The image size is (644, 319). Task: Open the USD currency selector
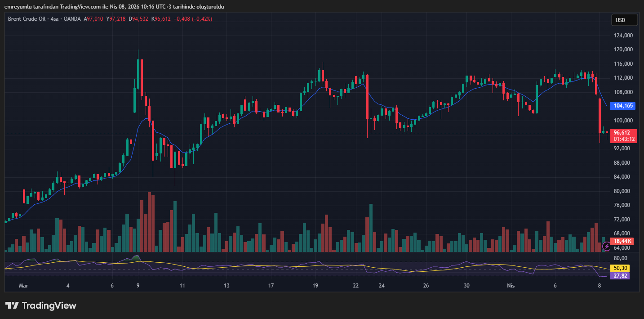[x=624, y=20]
